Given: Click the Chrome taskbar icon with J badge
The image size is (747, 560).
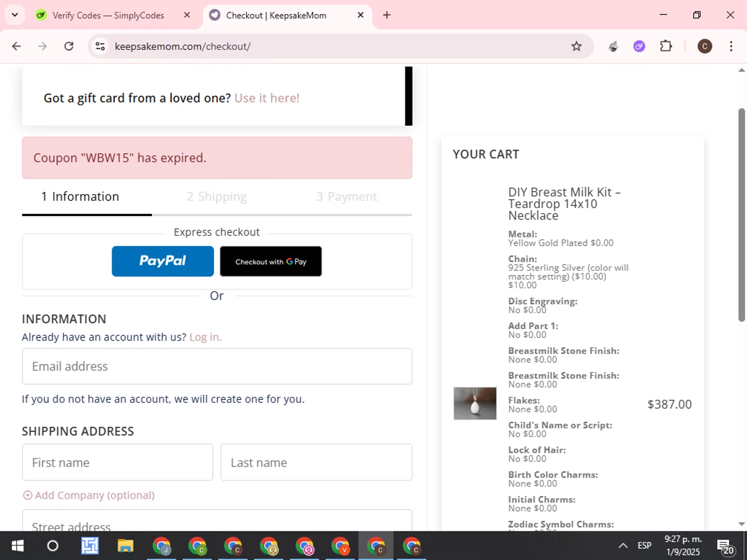Looking at the screenshot, I should 161,546.
